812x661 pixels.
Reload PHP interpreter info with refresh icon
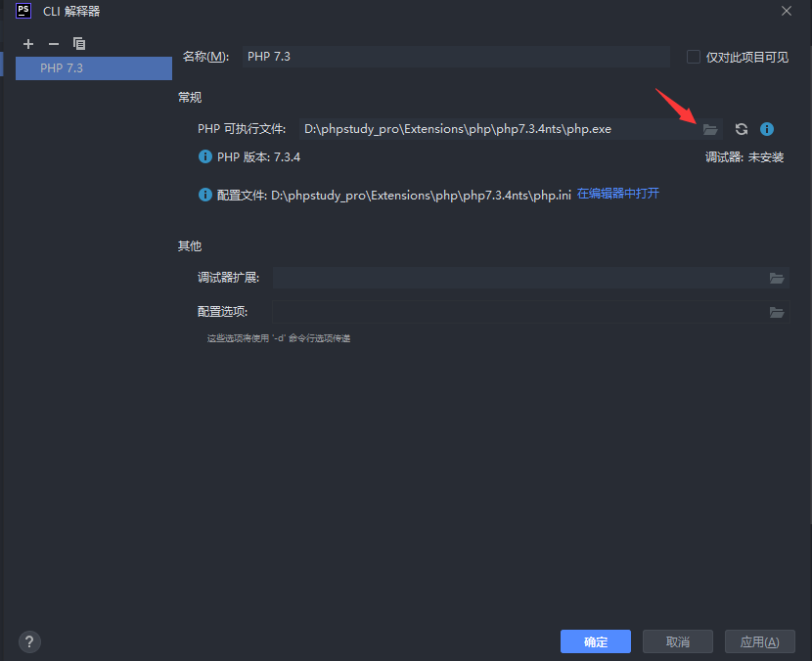[741, 128]
